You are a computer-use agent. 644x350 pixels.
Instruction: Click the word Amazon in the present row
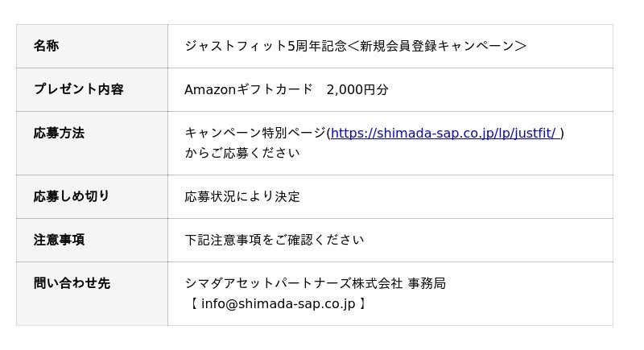(210, 89)
